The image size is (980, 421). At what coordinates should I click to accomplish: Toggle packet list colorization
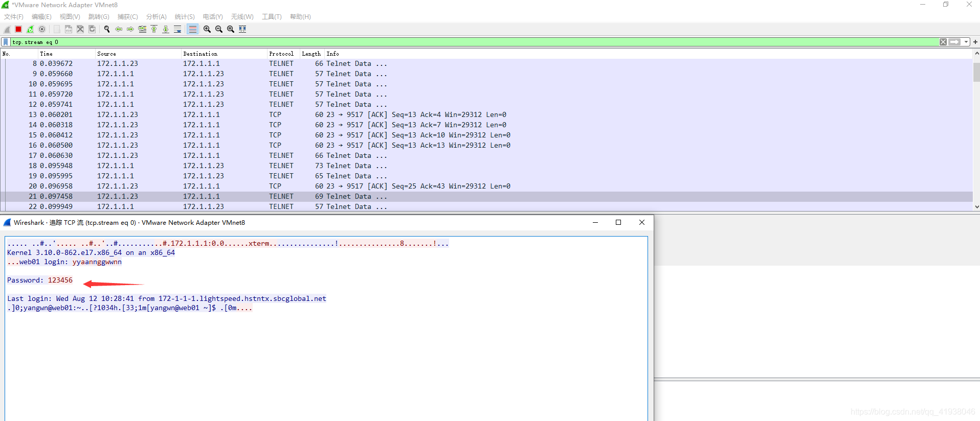pyautogui.click(x=192, y=29)
